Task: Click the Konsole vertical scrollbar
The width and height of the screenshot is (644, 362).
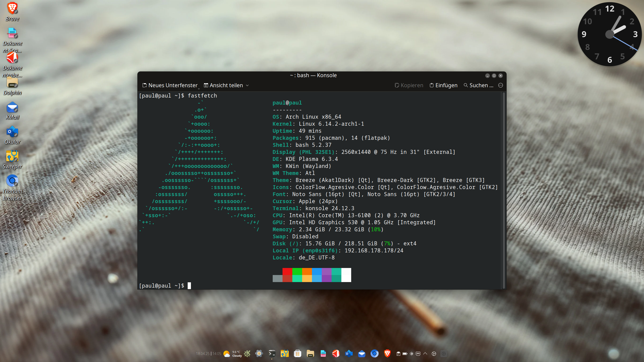Action: 504,190
